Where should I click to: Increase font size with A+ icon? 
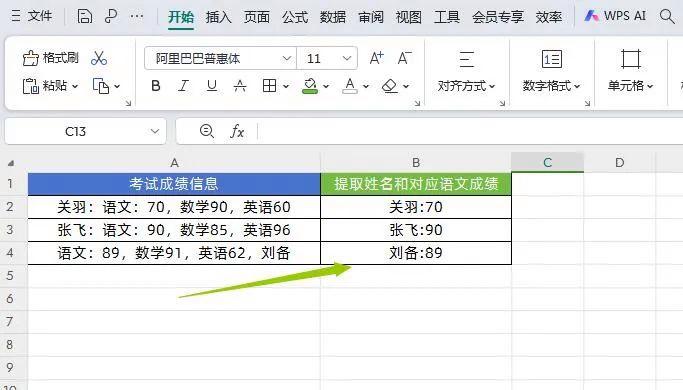tap(376, 58)
